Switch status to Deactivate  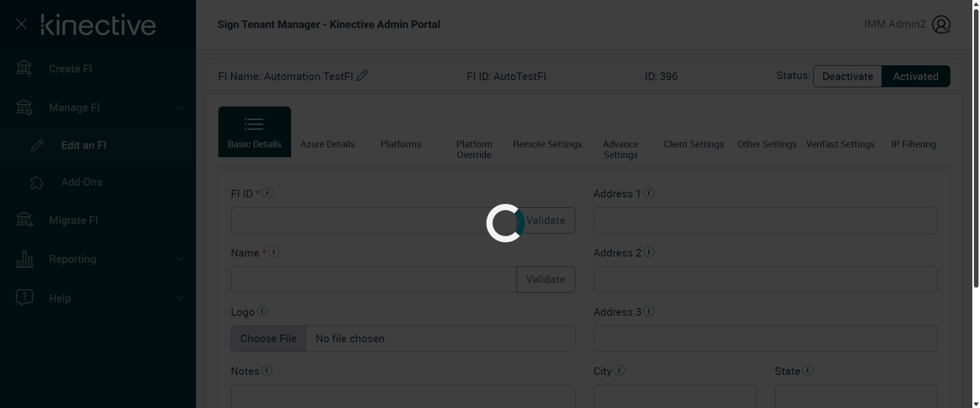847,76
